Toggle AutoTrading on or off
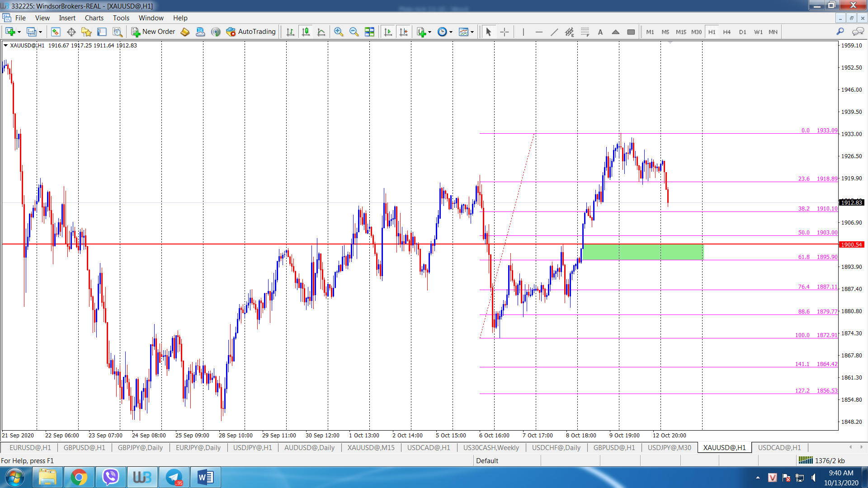The width and height of the screenshot is (868, 488). coord(251,32)
